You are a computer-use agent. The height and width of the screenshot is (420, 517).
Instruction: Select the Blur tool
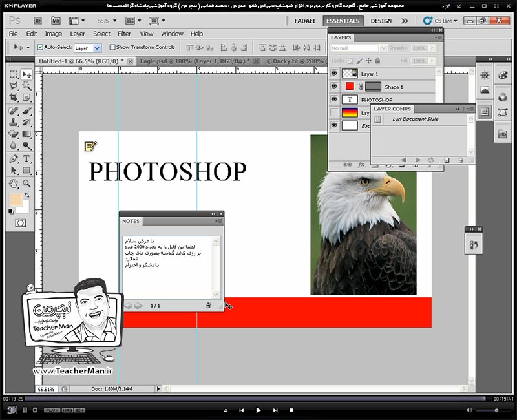point(14,145)
